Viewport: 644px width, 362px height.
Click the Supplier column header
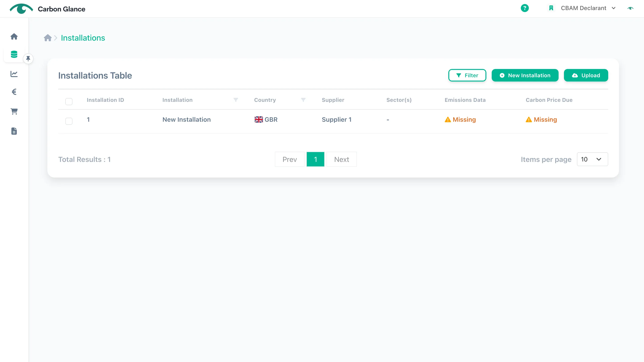tap(333, 100)
